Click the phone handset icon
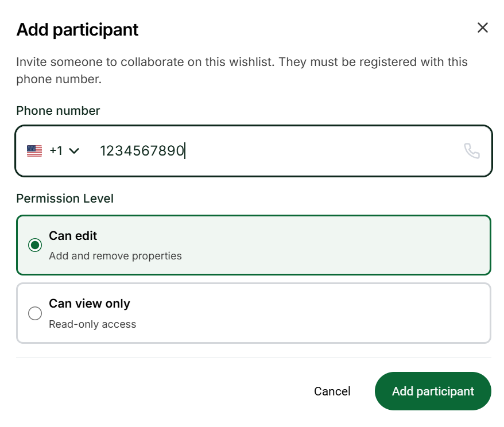 (x=471, y=151)
